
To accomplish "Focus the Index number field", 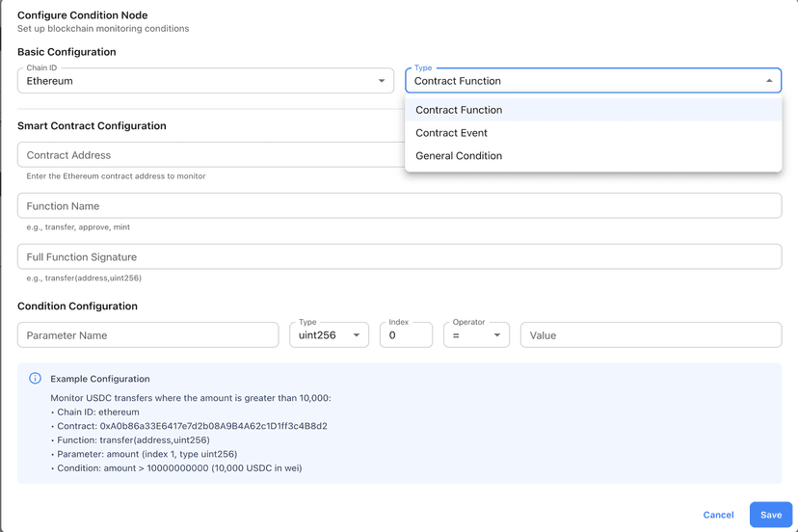I will 406,335.
